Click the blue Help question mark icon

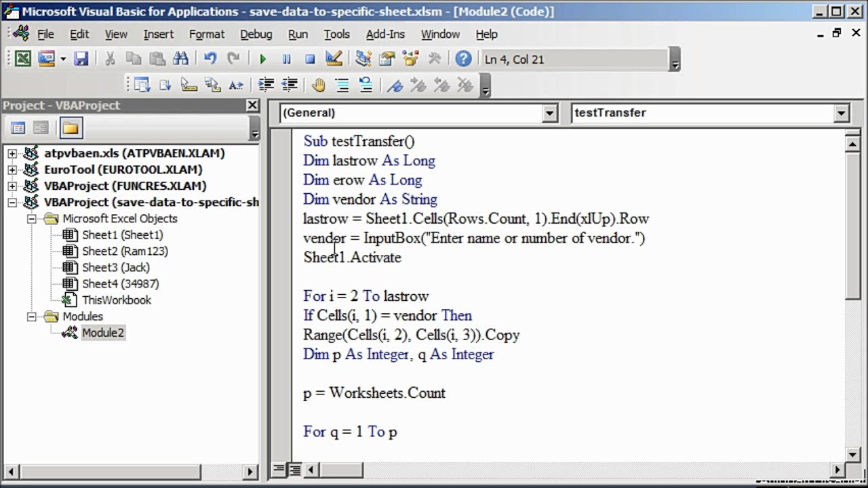tap(463, 59)
